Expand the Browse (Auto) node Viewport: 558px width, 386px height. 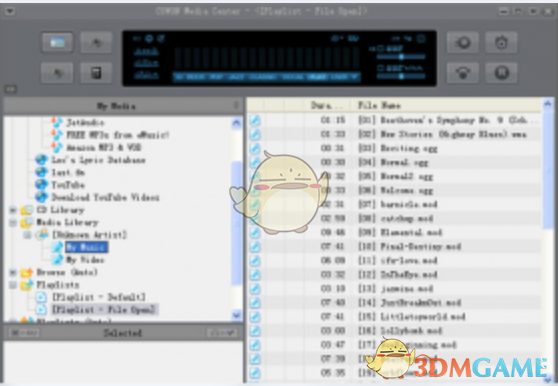click(x=13, y=273)
